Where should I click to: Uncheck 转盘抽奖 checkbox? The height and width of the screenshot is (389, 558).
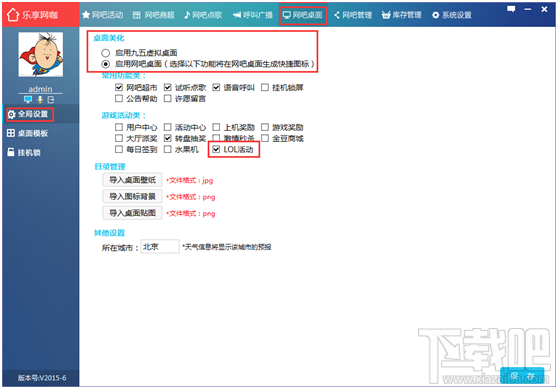[x=168, y=138]
